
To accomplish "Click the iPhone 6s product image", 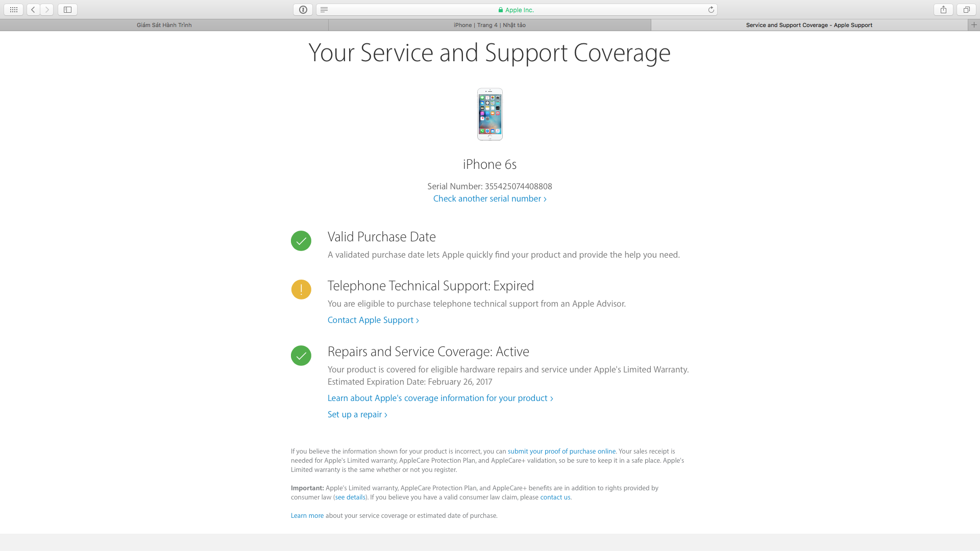I will coord(490,114).
